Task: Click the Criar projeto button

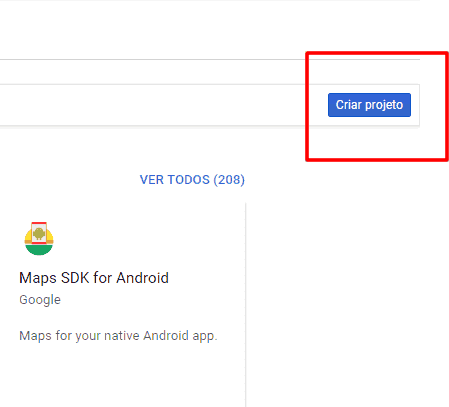Action: click(369, 105)
